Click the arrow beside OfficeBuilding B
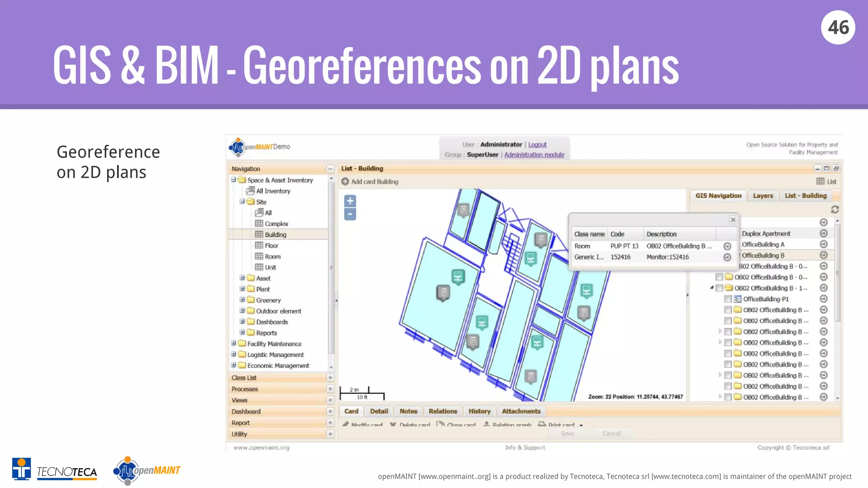 click(823, 255)
